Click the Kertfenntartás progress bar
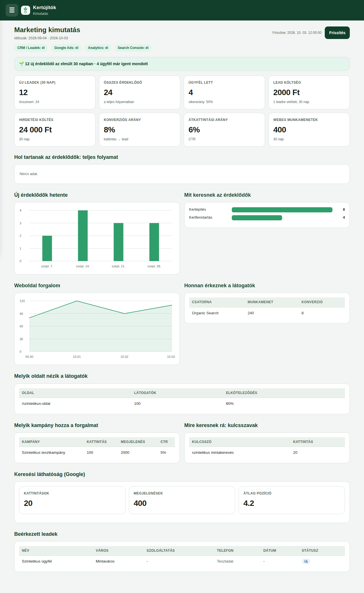Screen dimensions: 364x593 (x=257, y=218)
